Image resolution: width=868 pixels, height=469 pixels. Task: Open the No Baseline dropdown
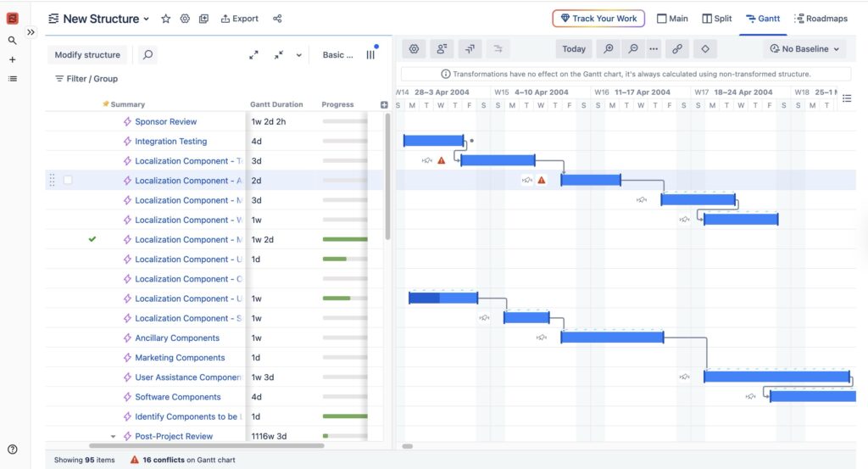(x=804, y=48)
